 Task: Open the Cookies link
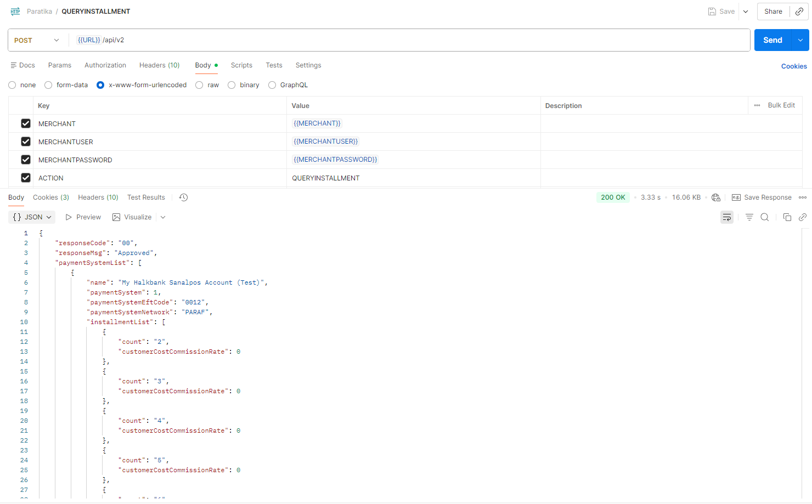pos(793,66)
